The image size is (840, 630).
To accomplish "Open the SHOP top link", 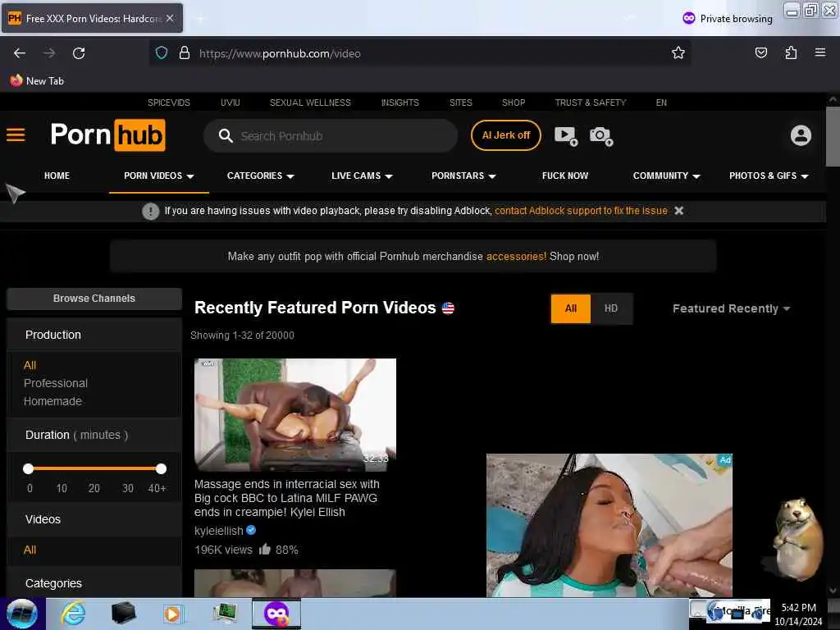I will click(x=514, y=103).
